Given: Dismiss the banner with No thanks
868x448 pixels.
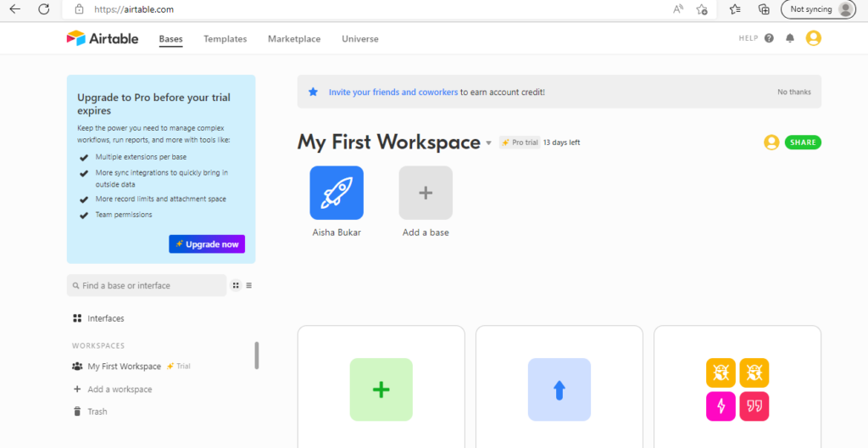Looking at the screenshot, I should click(793, 92).
